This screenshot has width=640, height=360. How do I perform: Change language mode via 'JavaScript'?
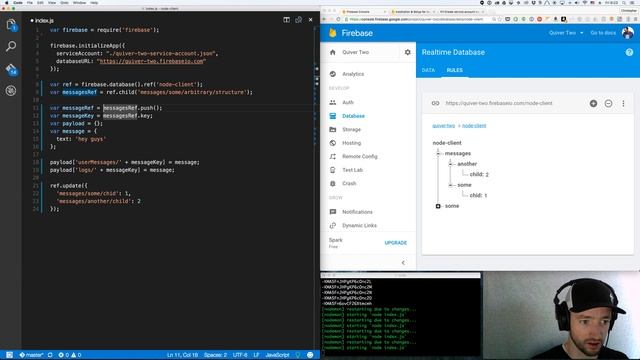(x=277, y=355)
